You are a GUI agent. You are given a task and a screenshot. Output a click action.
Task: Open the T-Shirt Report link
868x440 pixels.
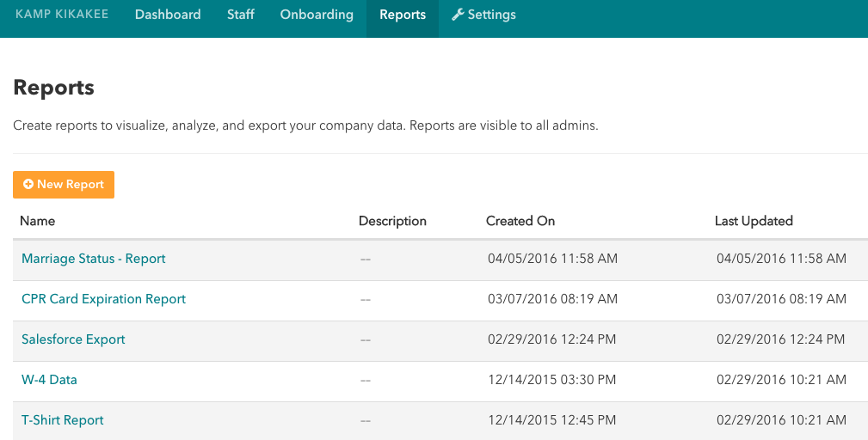pyautogui.click(x=63, y=420)
